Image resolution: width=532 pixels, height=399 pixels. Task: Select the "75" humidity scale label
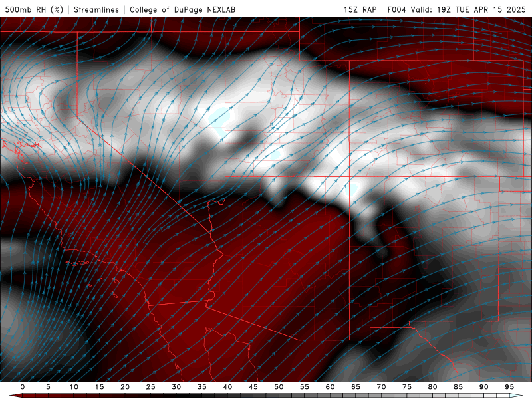pyautogui.click(x=407, y=387)
